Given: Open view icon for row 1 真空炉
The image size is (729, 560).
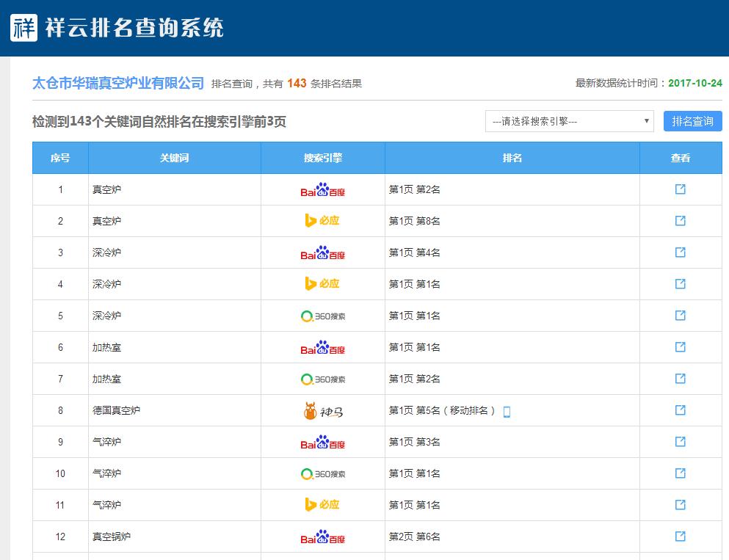Looking at the screenshot, I should 680,189.
